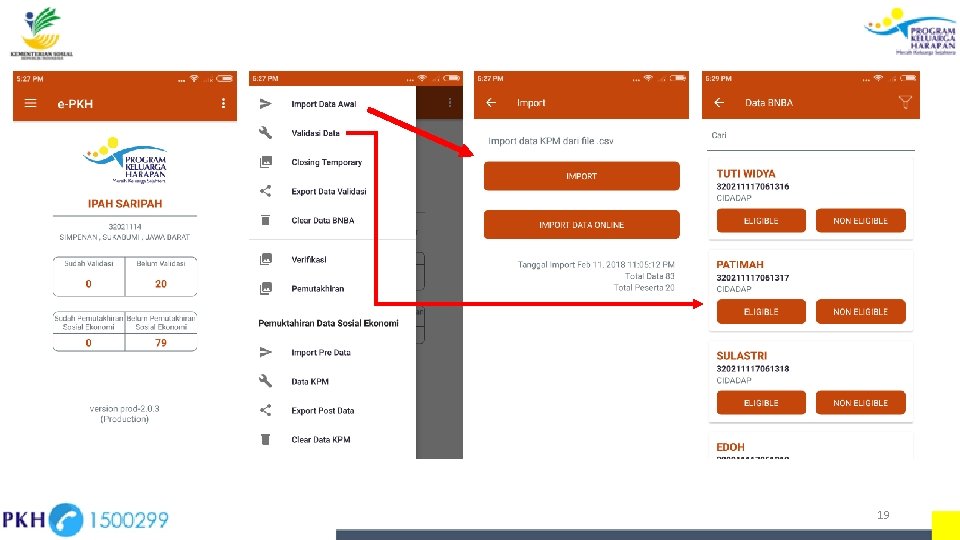Screen dimensions: 960x540
Task: Click the SULASTRI name
Action: coord(741,356)
